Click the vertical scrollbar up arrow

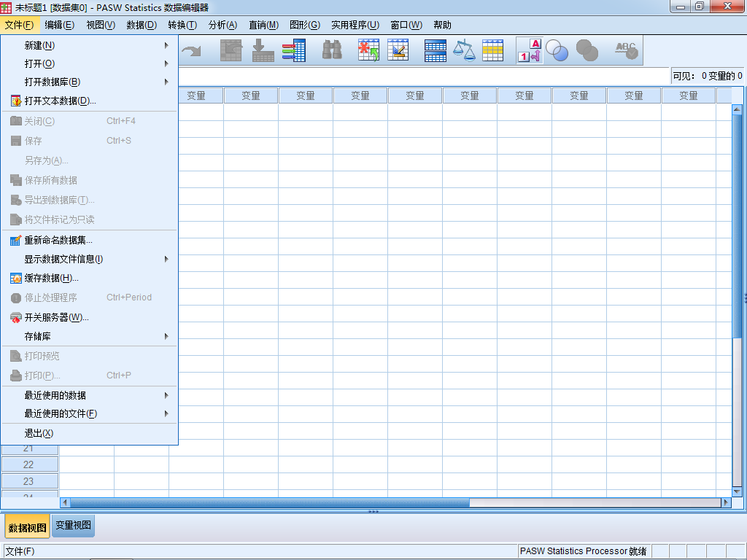tap(737, 109)
